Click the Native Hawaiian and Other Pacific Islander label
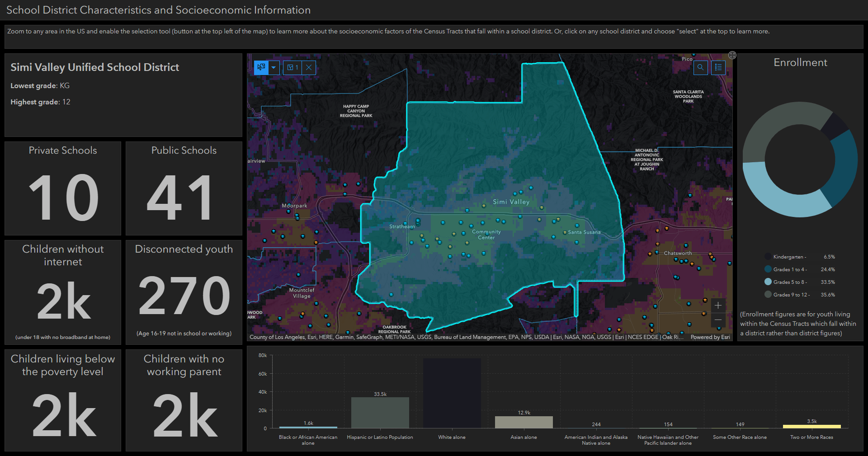The height and width of the screenshot is (456, 868). click(668, 440)
